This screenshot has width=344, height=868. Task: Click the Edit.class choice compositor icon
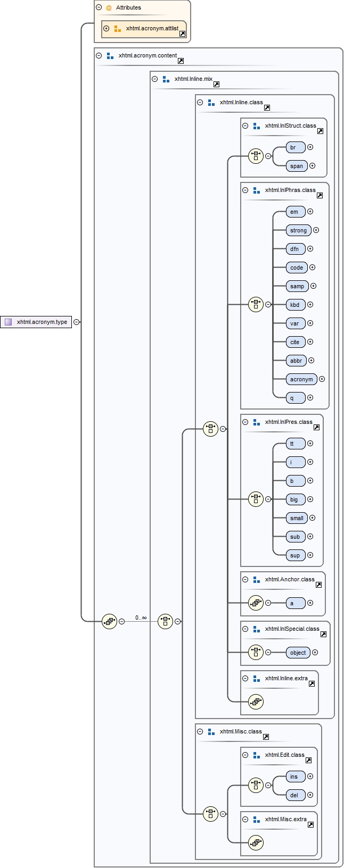[x=256, y=786]
